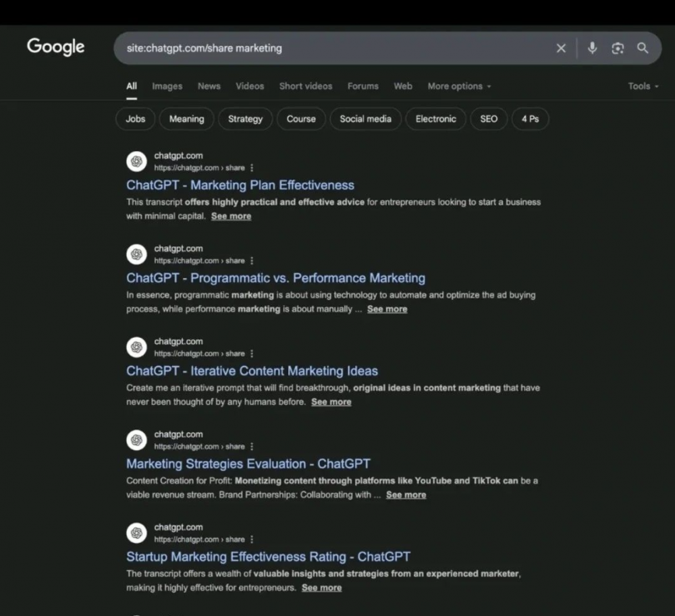Screen dimensions: 675x616
Task: Open Startup Marketing Effectiveness Rating - ChatGPT link
Action: tap(268, 557)
